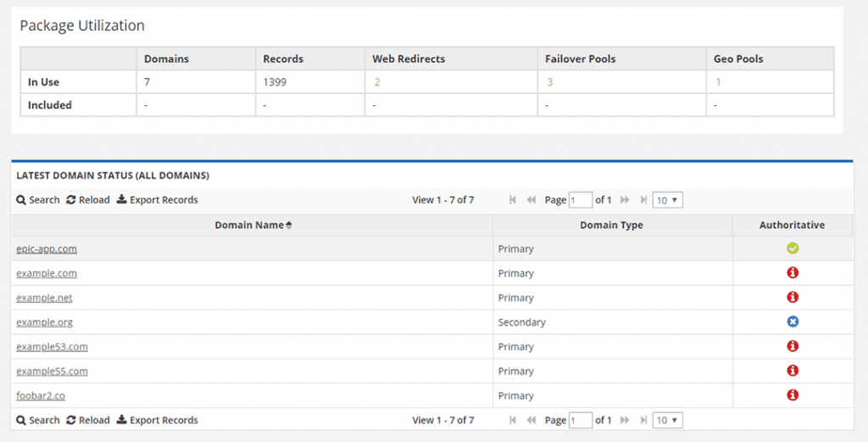This screenshot has width=868, height=442.
Task: Open the bottom rows-per-page dropdown
Action: pos(668,421)
